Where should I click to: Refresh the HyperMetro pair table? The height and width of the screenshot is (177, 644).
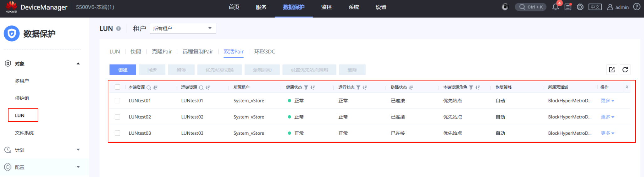coord(625,70)
